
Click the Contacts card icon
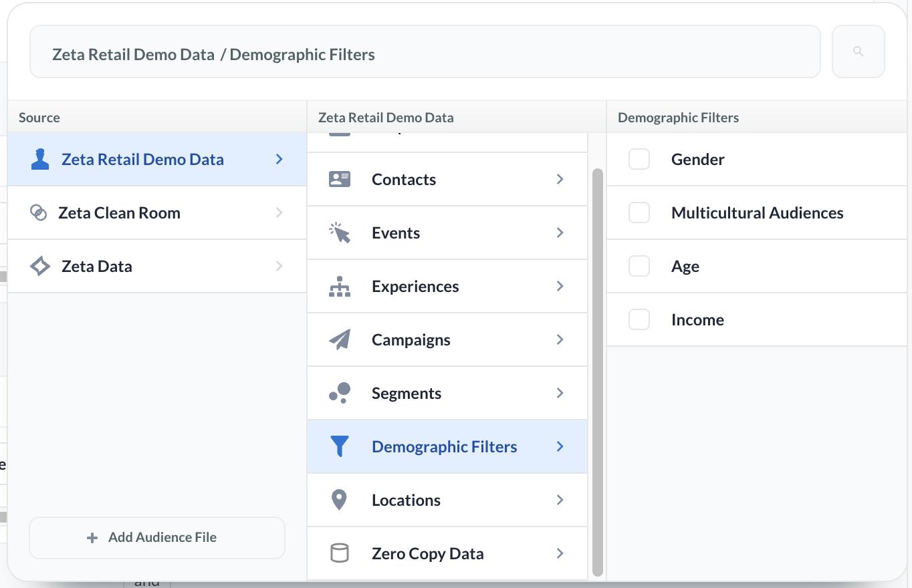point(340,179)
